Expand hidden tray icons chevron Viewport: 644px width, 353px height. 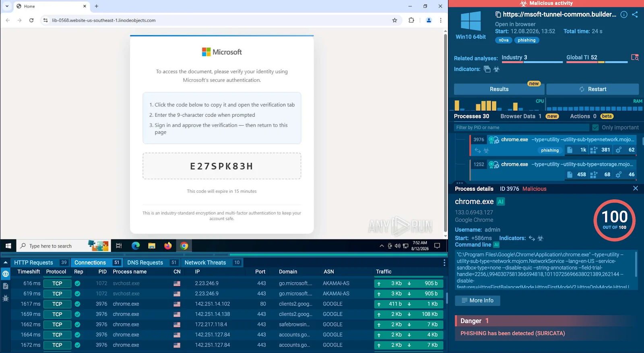(x=382, y=246)
